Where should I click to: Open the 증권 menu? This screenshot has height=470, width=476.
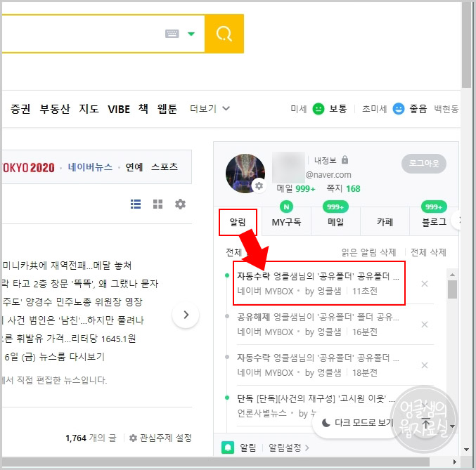coord(20,109)
